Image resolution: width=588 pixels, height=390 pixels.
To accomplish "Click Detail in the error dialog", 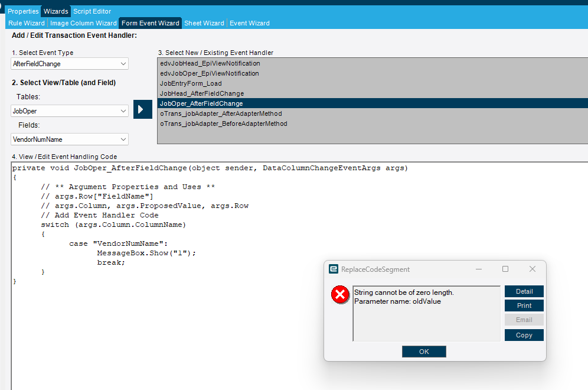I will (x=524, y=291).
